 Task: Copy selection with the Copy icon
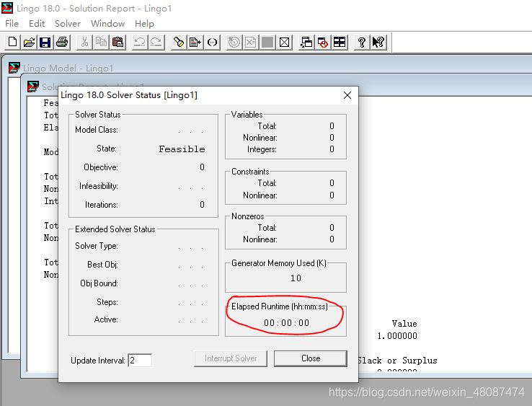[101, 42]
